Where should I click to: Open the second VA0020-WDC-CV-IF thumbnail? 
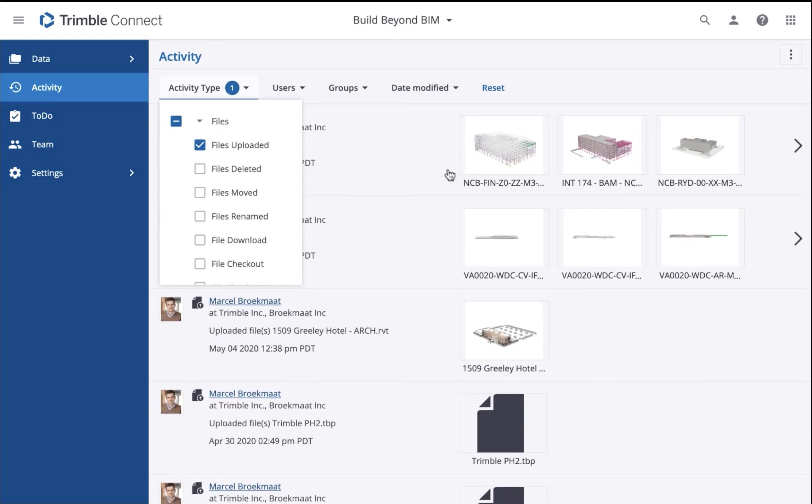click(602, 238)
